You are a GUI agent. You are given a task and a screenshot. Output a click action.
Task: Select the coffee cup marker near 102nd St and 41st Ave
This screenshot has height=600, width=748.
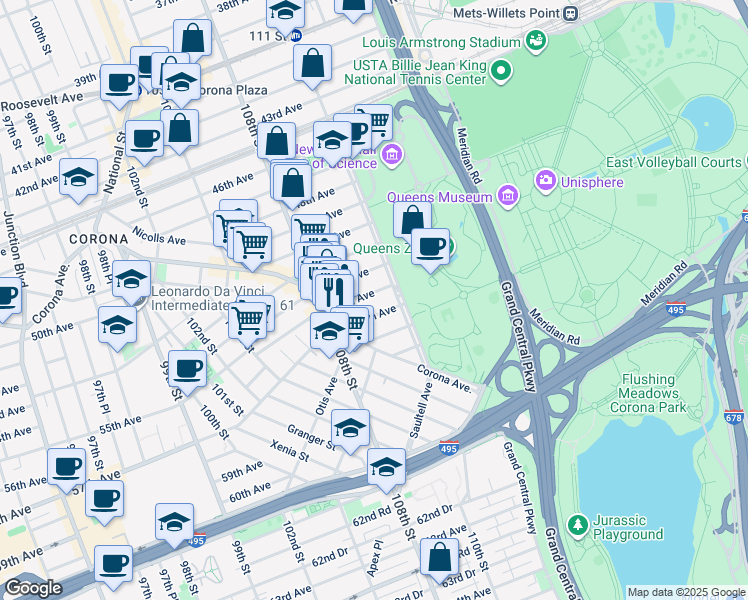(144, 139)
